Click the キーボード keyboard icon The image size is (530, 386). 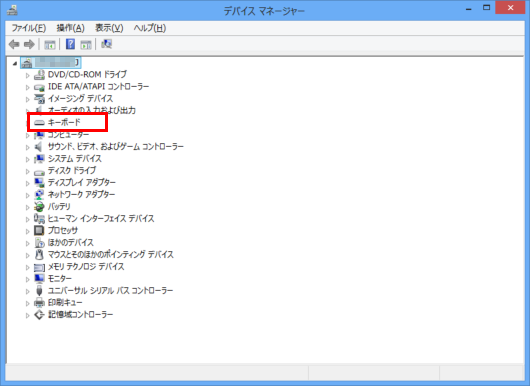click(x=39, y=122)
